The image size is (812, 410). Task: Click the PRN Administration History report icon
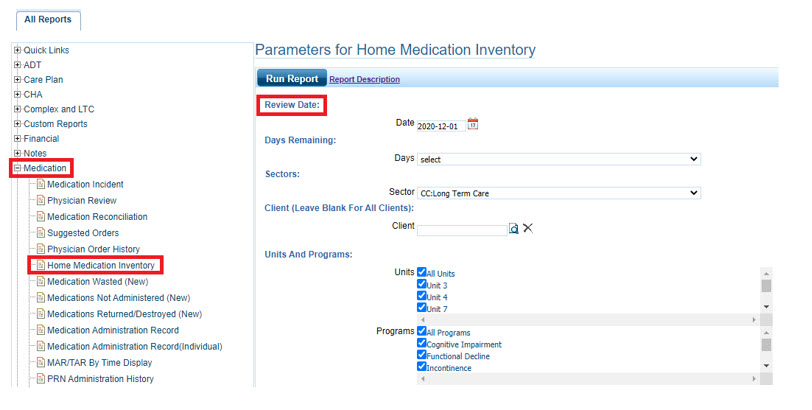click(40, 379)
